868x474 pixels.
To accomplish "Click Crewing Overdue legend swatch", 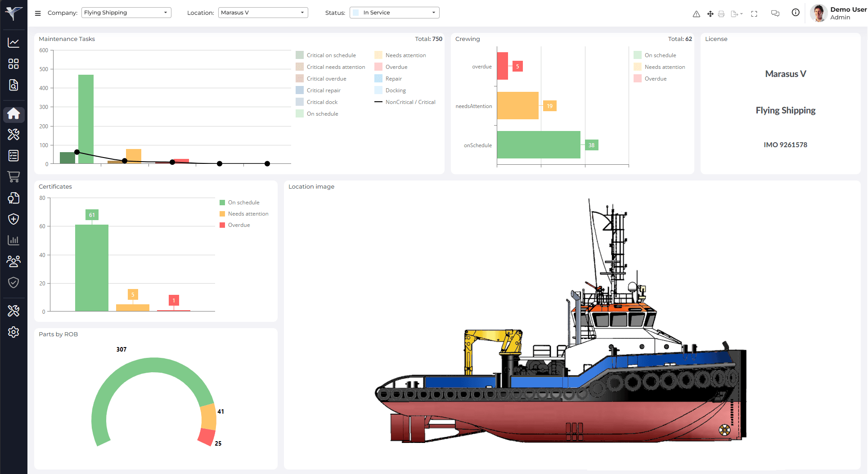I will pos(638,79).
